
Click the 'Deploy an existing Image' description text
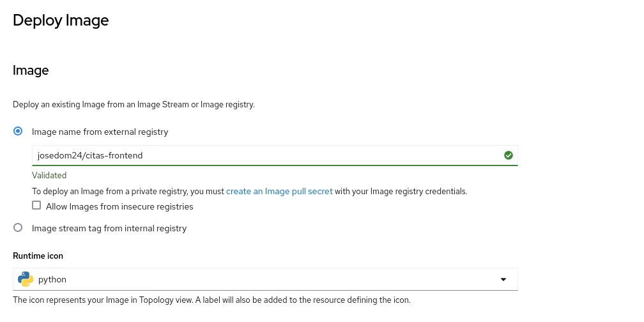(x=134, y=104)
